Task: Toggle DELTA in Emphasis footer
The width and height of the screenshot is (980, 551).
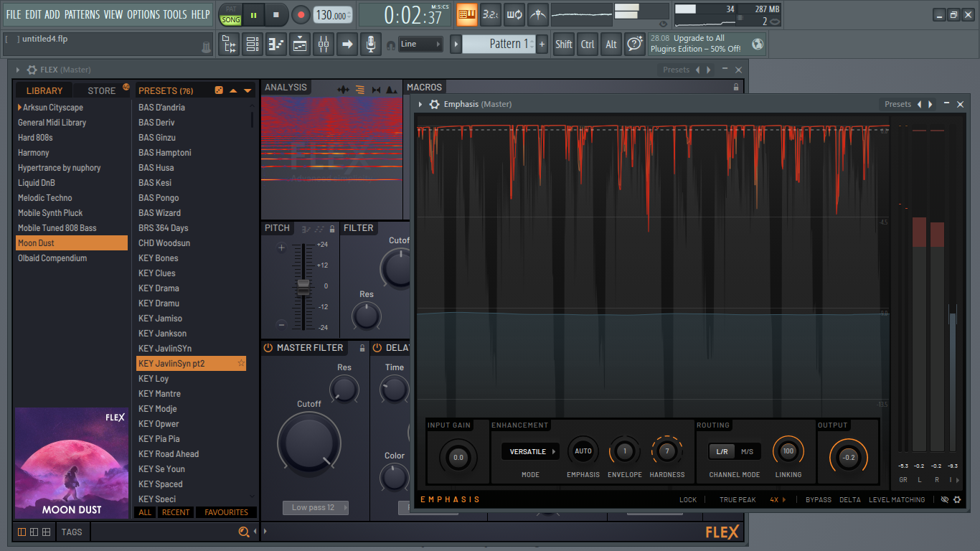Action: (x=850, y=499)
